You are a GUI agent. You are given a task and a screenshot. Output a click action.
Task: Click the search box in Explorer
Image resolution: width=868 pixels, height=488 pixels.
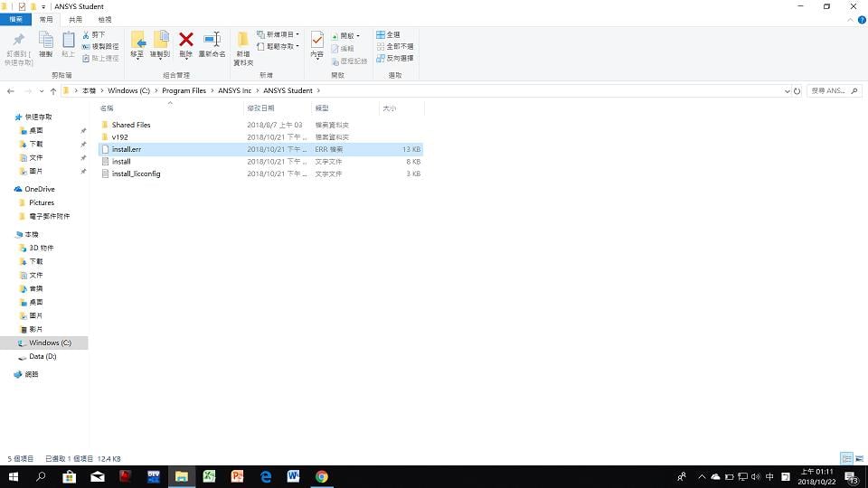click(835, 90)
